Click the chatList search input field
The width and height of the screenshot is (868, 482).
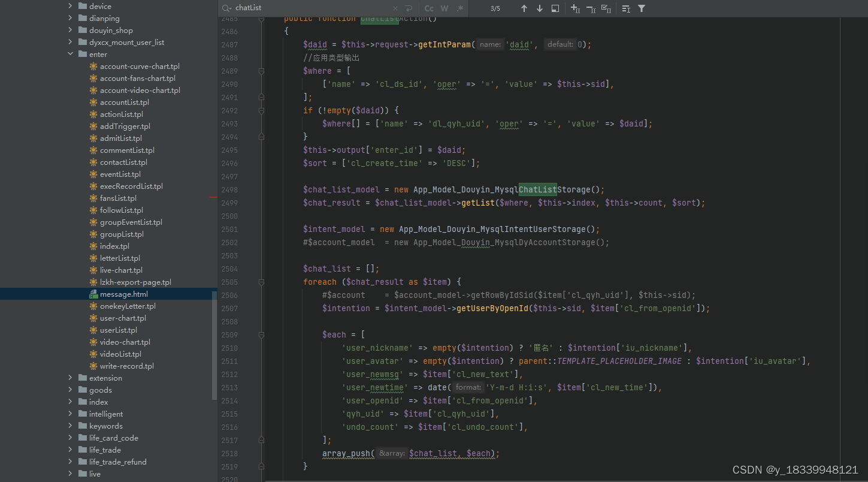click(x=311, y=8)
